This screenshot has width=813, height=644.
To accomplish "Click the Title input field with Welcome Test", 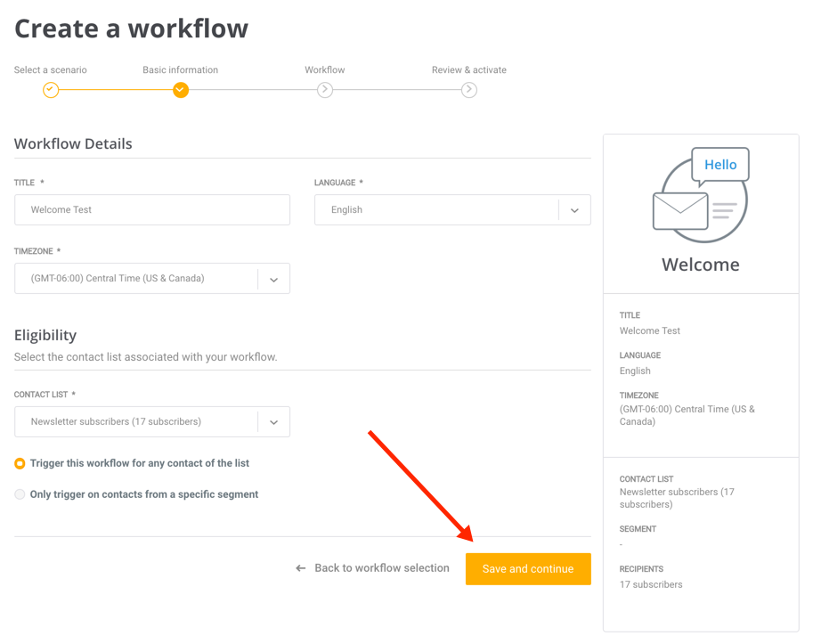I will tap(152, 210).
